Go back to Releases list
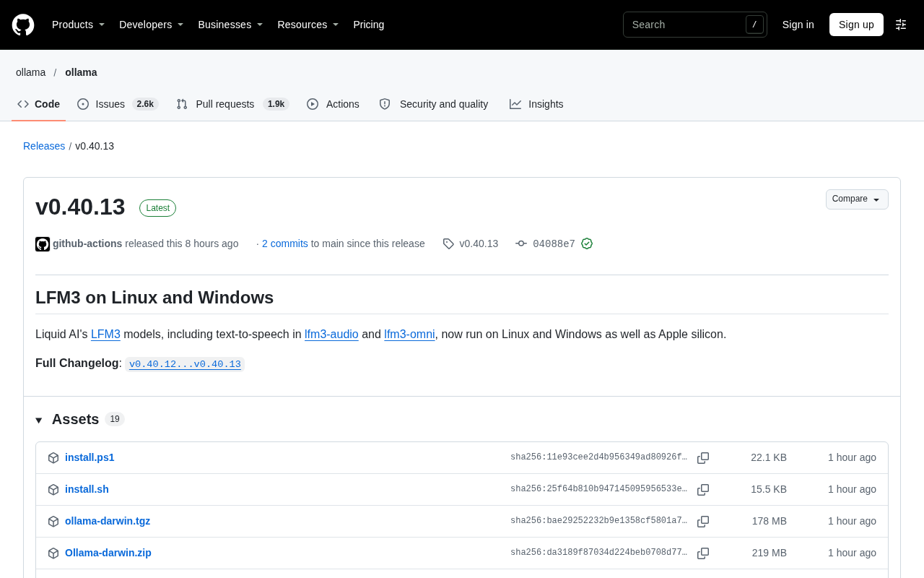 click(x=44, y=146)
